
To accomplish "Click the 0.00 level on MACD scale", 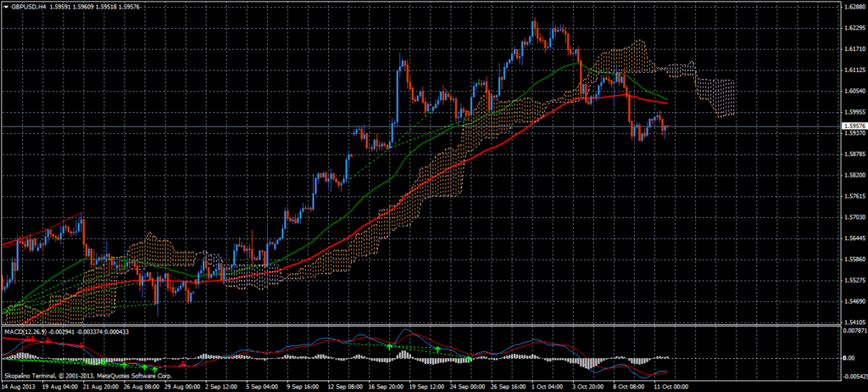I will (847, 357).
